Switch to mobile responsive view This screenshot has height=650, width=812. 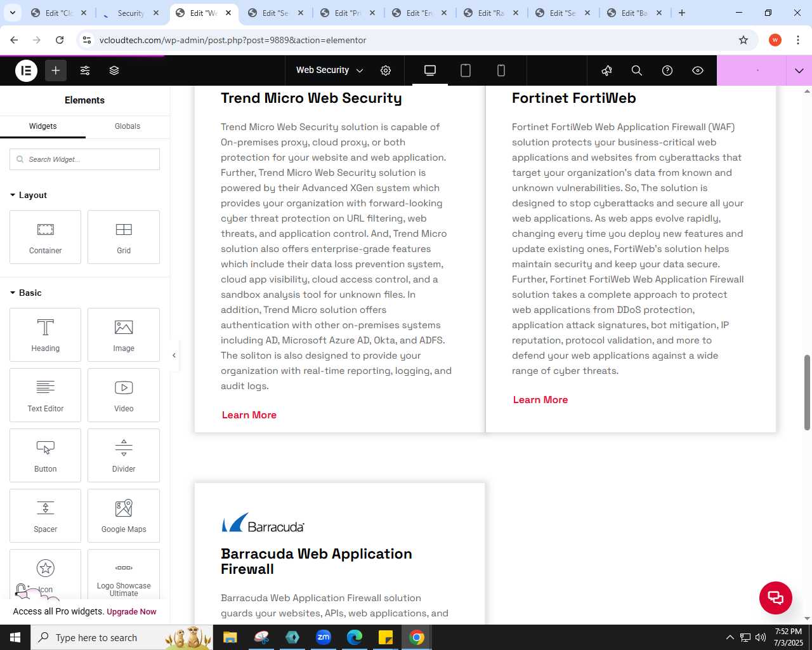tap(501, 70)
